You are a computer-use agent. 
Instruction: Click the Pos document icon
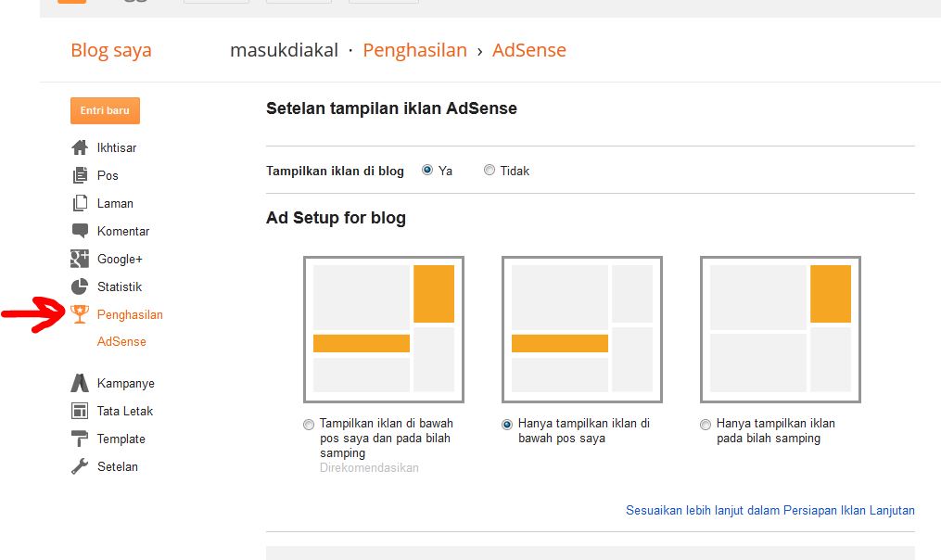click(80, 175)
